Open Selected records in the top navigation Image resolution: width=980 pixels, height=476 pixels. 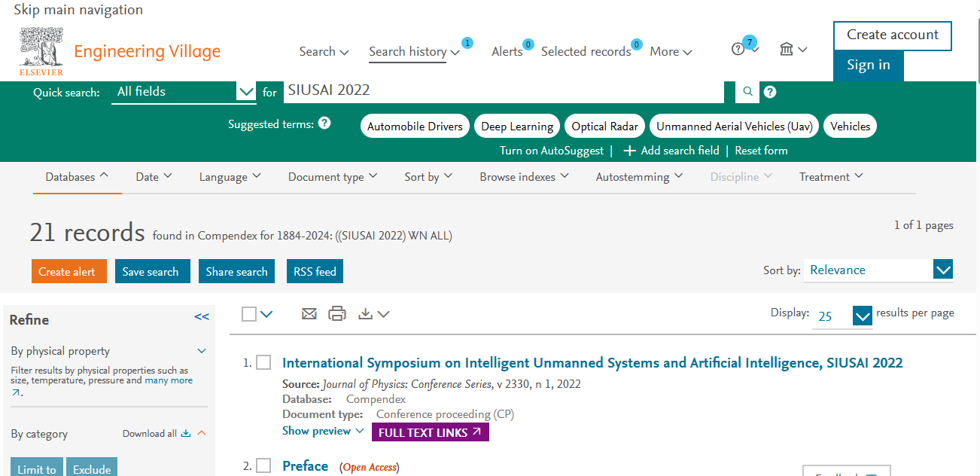coord(586,51)
